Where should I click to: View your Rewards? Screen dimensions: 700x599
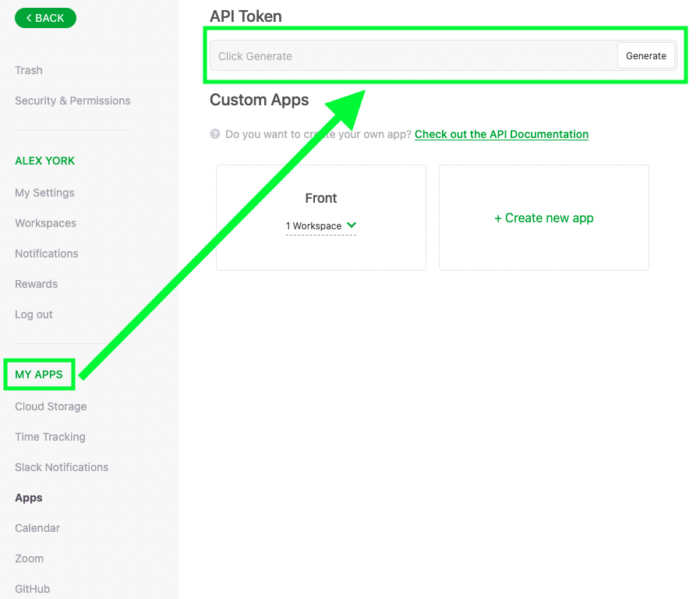tap(36, 284)
